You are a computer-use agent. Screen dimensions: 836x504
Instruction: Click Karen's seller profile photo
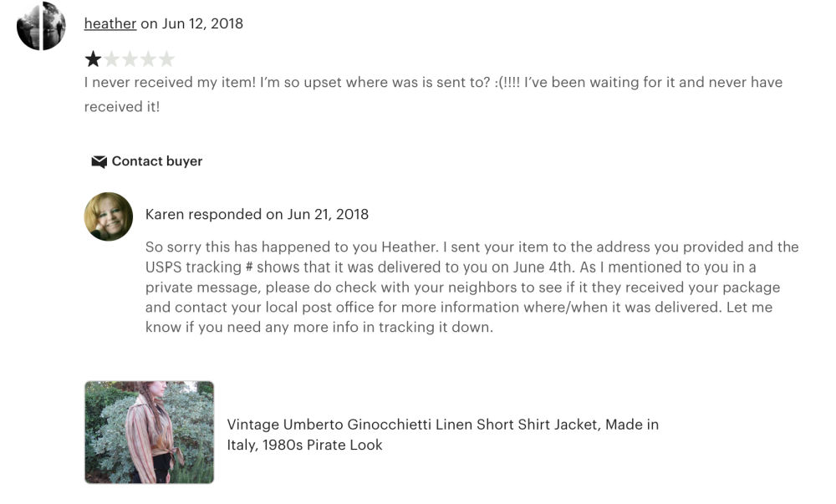109,216
